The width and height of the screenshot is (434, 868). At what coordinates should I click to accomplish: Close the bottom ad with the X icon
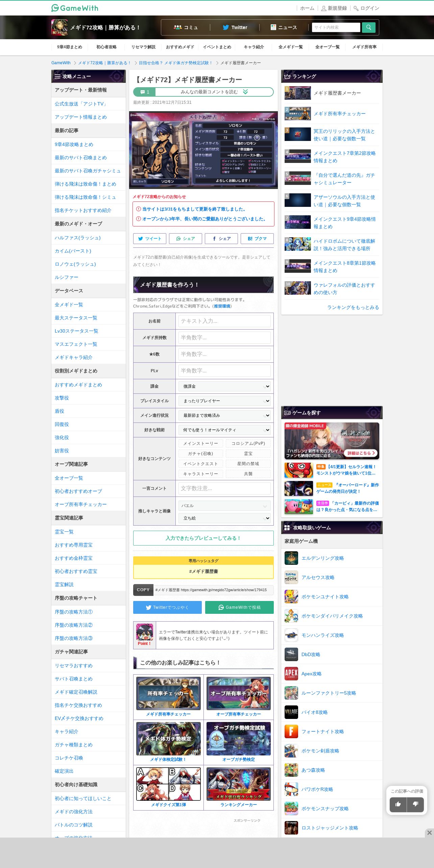[x=429, y=833]
